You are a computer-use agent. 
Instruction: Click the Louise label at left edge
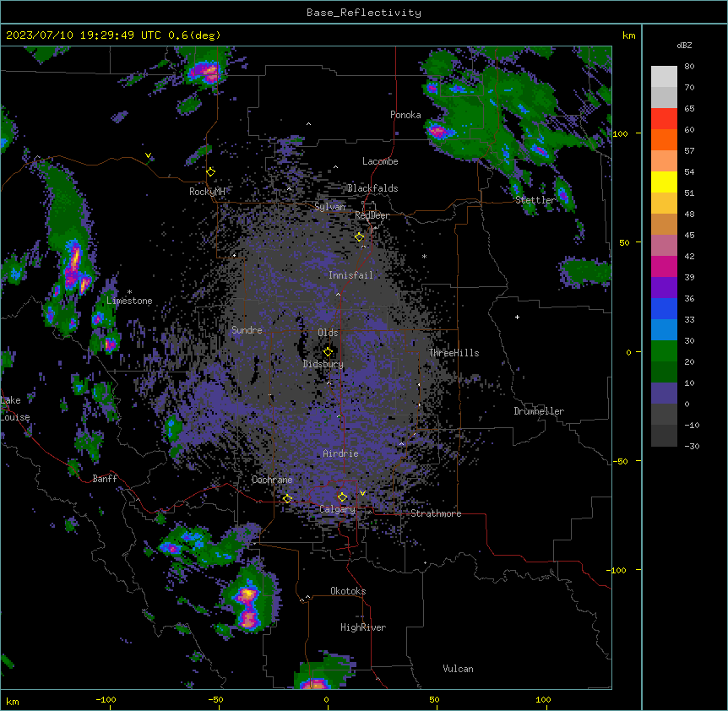point(15,418)
